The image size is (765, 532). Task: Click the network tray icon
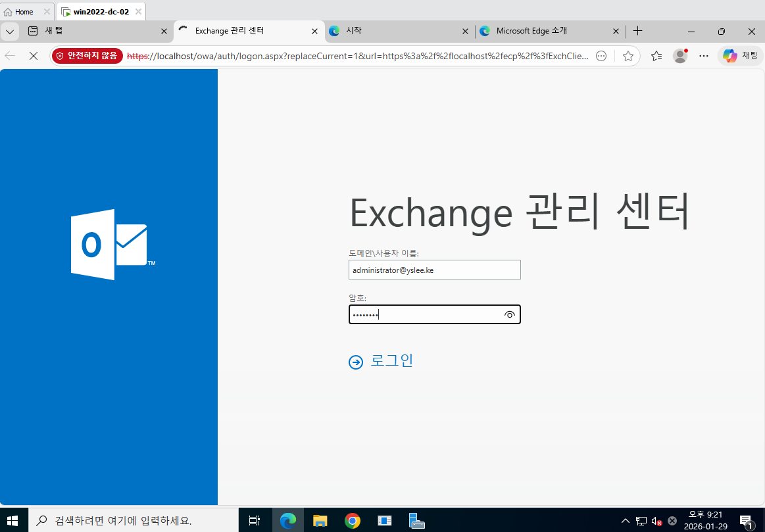coord(641,521)
